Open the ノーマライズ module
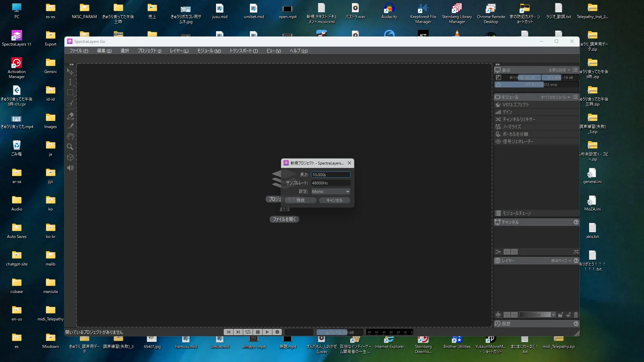This screenshot has height=362, width=644. (512, 127)
